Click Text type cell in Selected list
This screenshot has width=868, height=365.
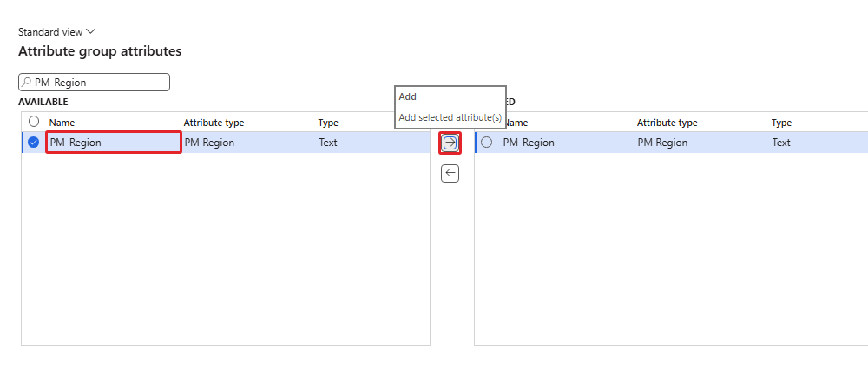coord(781,143)
